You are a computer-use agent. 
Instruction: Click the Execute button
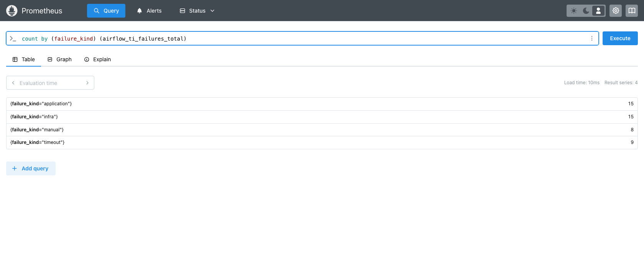coord(620,38)
